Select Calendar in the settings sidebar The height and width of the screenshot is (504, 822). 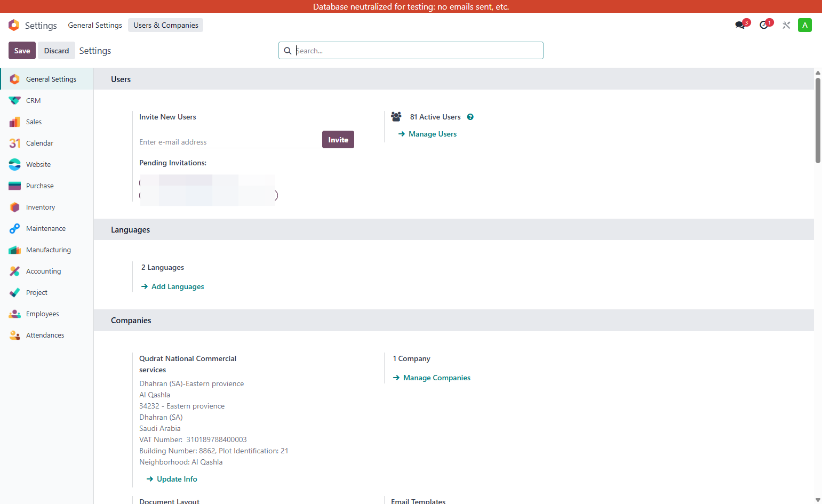[47, 143]
